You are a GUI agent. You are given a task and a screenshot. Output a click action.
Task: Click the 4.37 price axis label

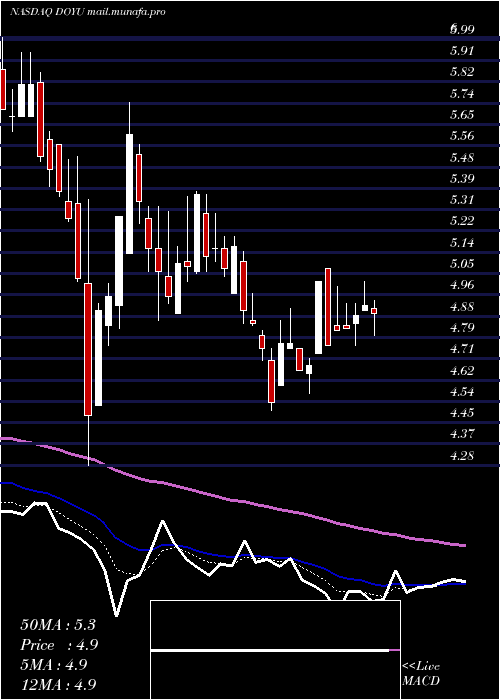[462, 434]
